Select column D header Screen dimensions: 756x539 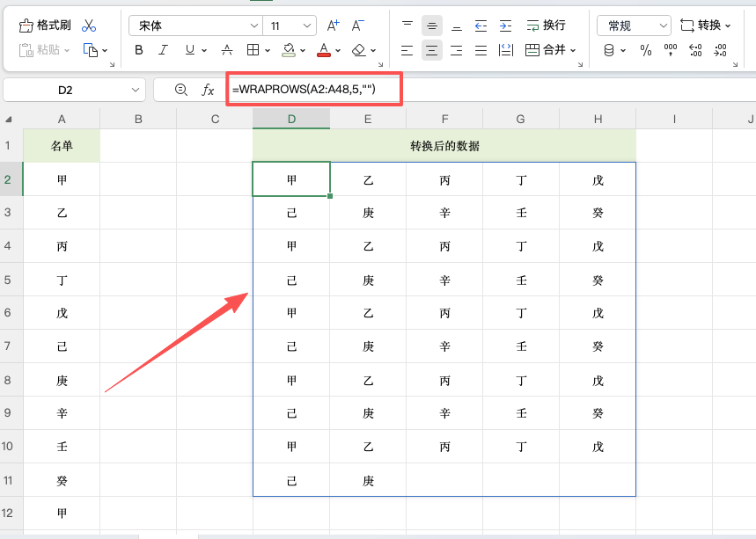(x=291, y=119)
